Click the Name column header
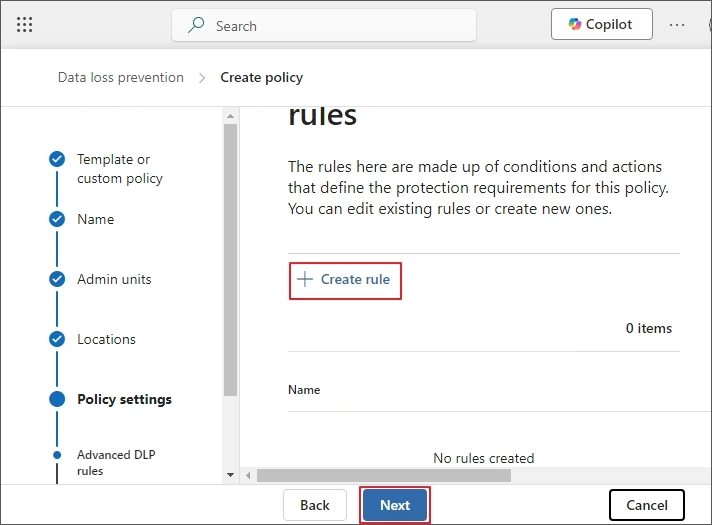The image size is (712, 525). (x=304, y=390)
